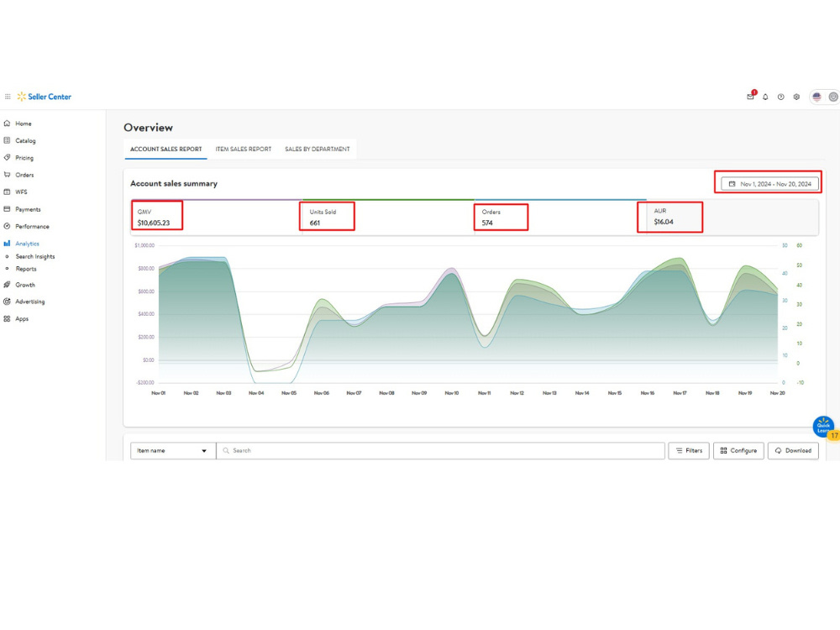840x630 pixels.
Task: Select Search Insights under Analytics
Action: click(35, 256)
